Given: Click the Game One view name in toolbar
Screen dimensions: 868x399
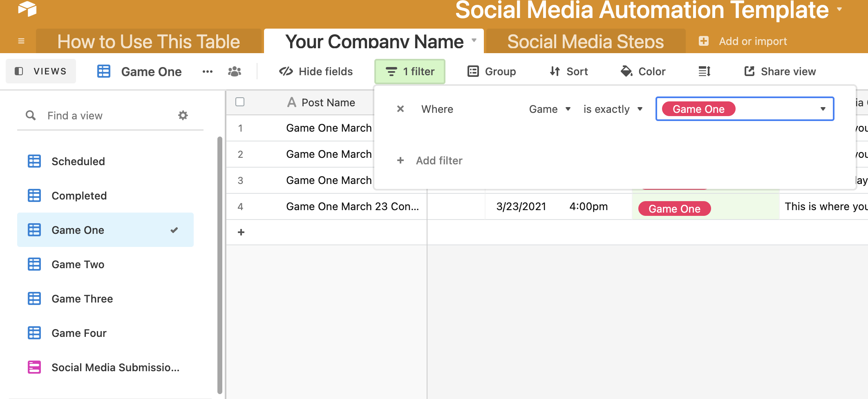Looking at the screenshot, I should click(x=151, y=72).
